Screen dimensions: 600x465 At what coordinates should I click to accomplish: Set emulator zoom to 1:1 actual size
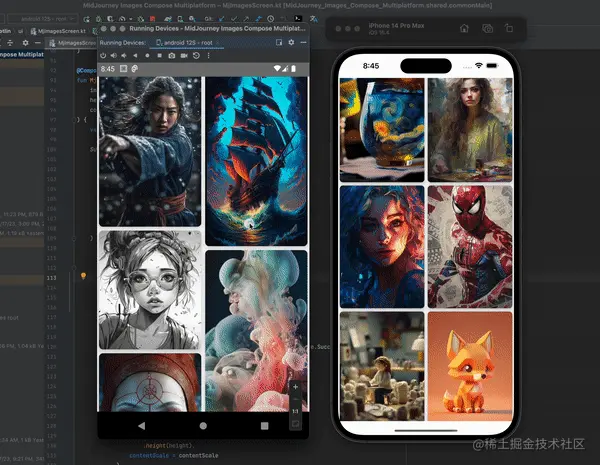click(x=295, y=411)
